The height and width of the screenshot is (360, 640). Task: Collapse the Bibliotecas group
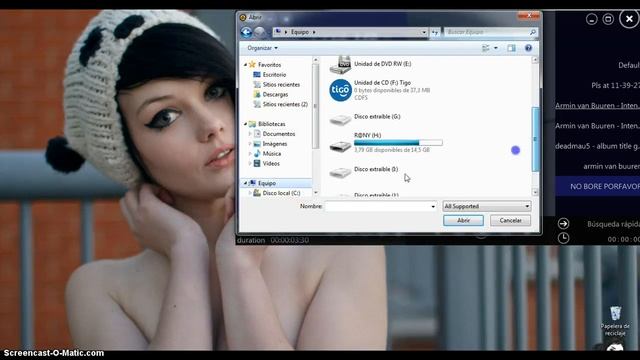coord(245,124)
